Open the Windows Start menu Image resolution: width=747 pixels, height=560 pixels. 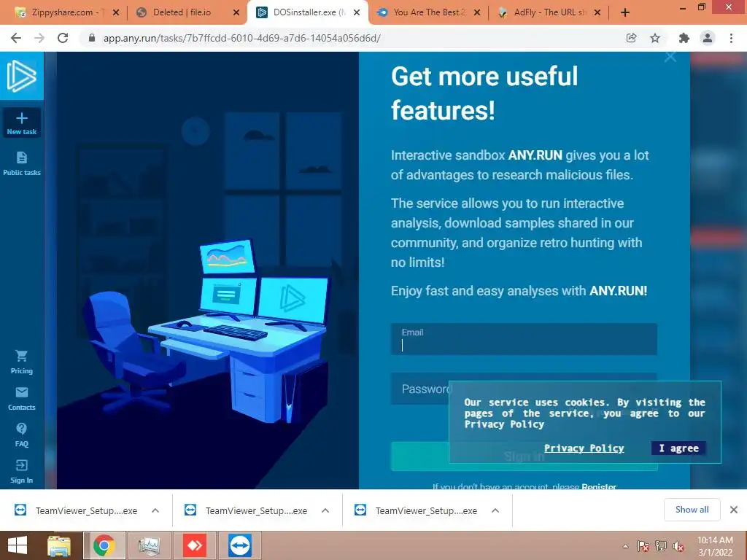click(18, 545)
